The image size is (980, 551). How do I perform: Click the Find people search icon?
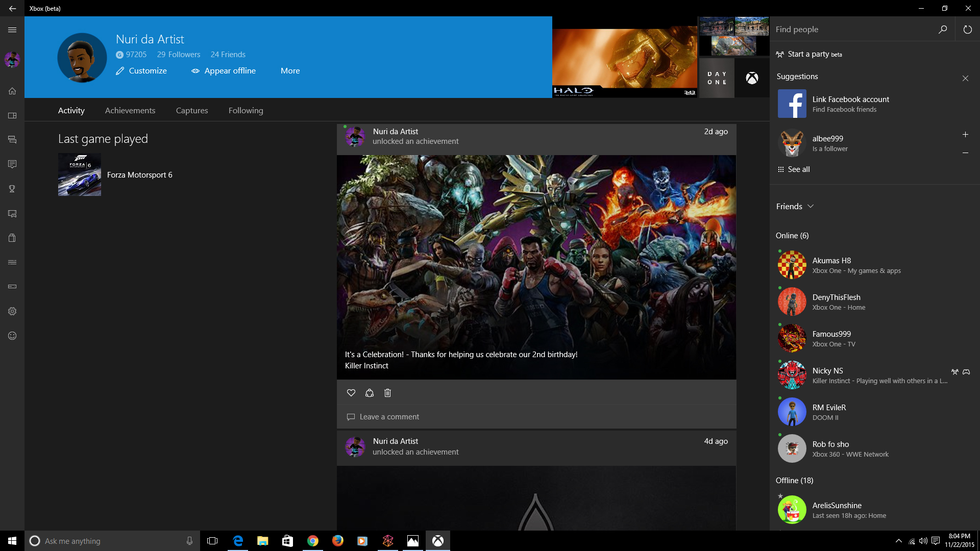943,30
